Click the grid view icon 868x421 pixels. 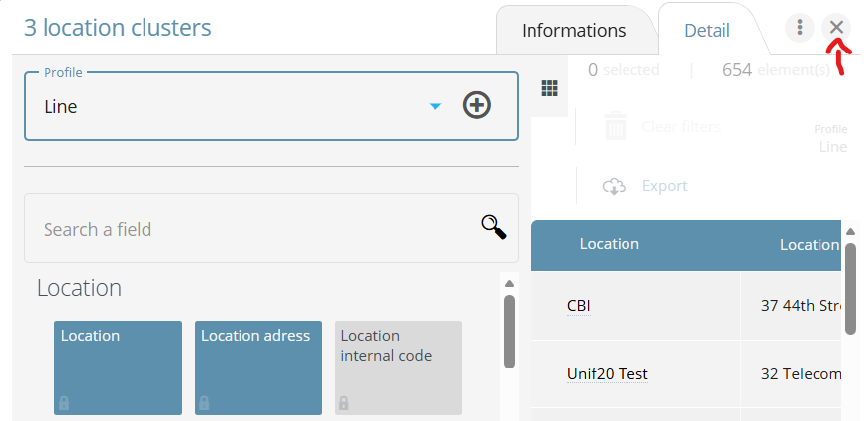(550, 88)
